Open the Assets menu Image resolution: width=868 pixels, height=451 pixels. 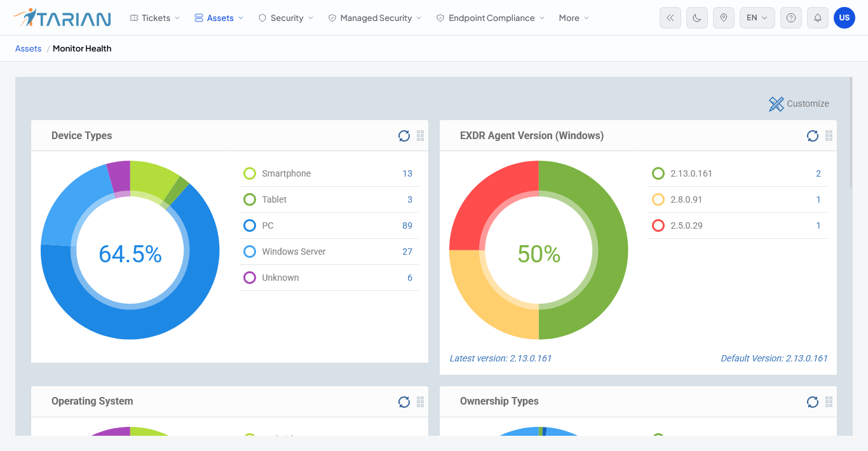[219, 18]
